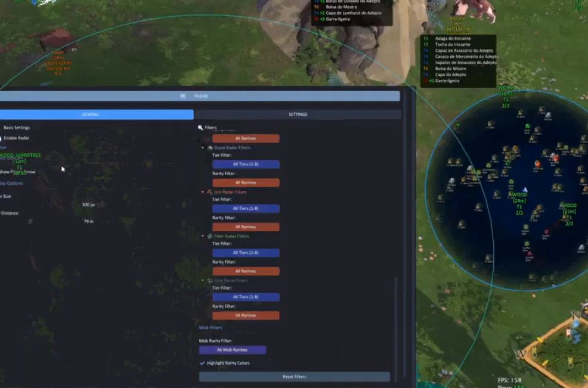The width and height of the screenshot is (588, 388).
Task: Collapse the Fiber Radar Filters section
Action: (203, 236)
